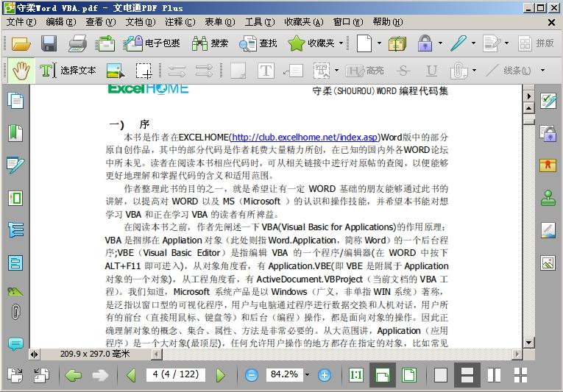Select the Hand tool
Screen dimensions: 563x392
tap(21, 71)
